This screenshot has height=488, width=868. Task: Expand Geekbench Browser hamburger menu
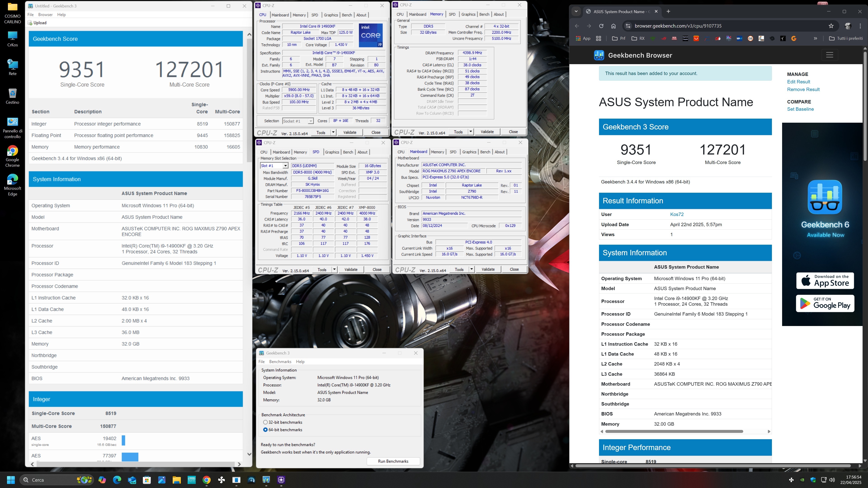click(x=830, y=55)
